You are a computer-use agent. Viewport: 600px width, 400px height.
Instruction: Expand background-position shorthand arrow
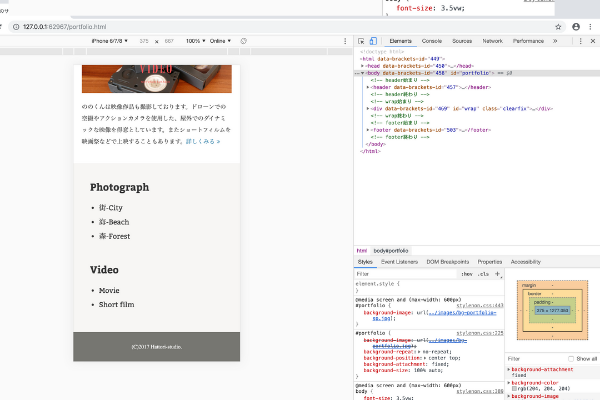point(425,358)
